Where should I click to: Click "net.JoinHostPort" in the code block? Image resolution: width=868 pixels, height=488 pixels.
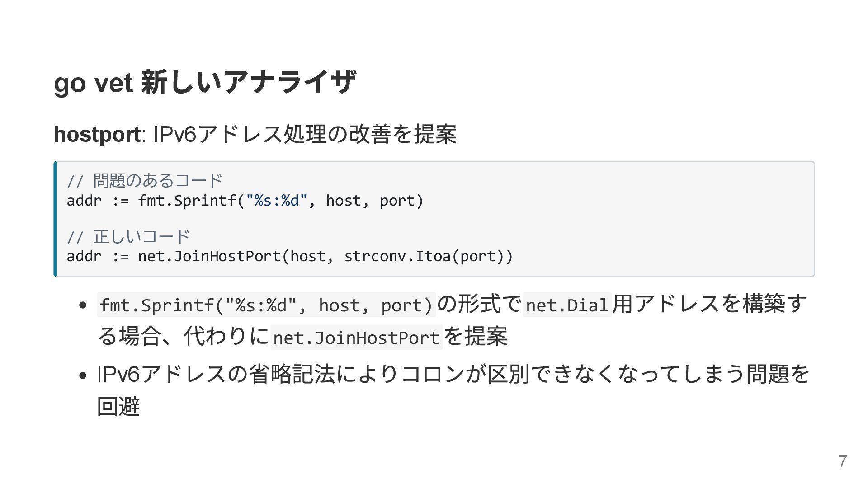(209, 256)
